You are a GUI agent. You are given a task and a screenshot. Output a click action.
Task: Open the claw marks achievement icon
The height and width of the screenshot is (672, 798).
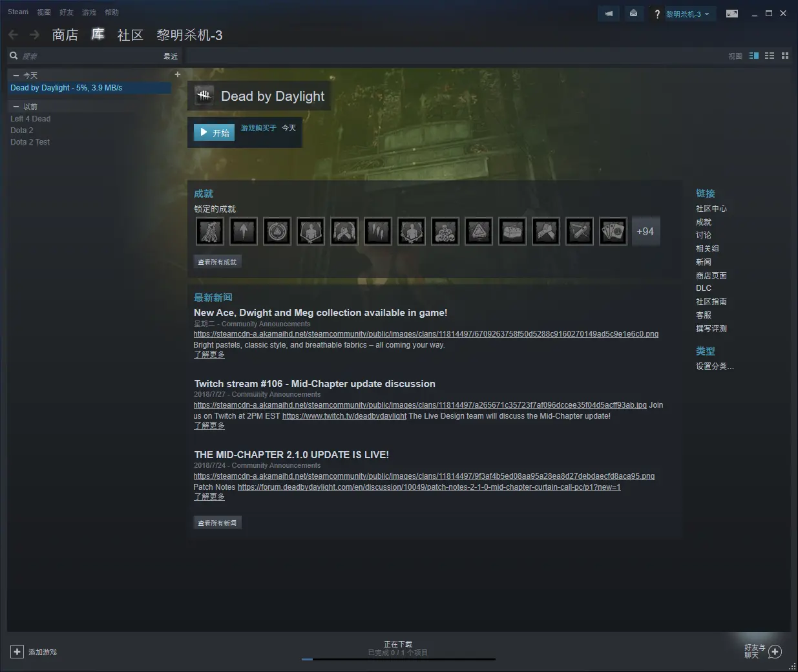(378, 231)
